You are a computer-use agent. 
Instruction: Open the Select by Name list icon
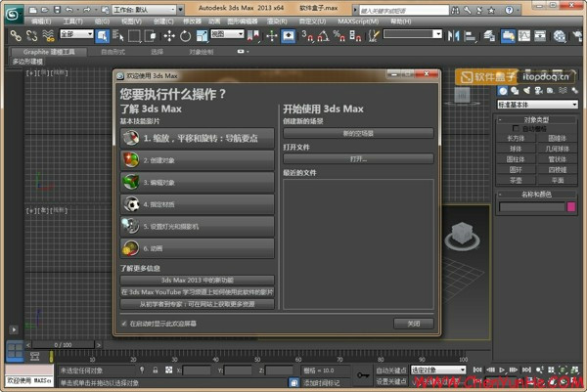[117, 36]
